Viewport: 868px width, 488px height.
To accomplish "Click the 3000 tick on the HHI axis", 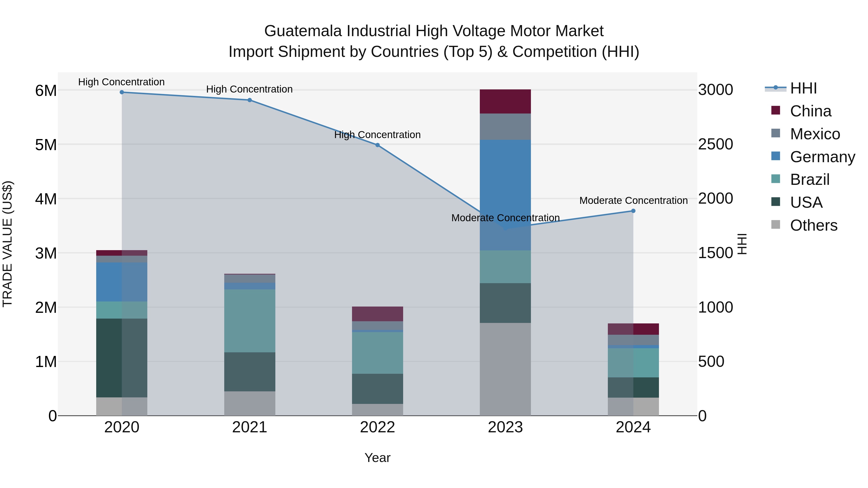I will point(715,90).
